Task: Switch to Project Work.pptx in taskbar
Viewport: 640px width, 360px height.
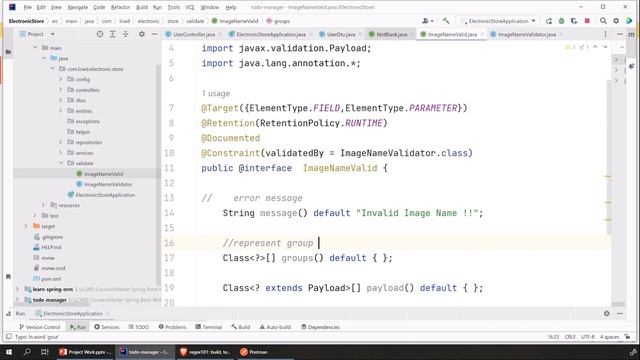Action: (84, 352)
